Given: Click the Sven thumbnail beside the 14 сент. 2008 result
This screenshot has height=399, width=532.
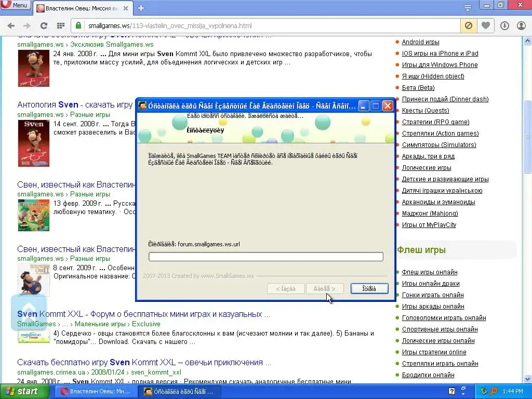Looking at the screenshot, I should click(x=34, y=143).
